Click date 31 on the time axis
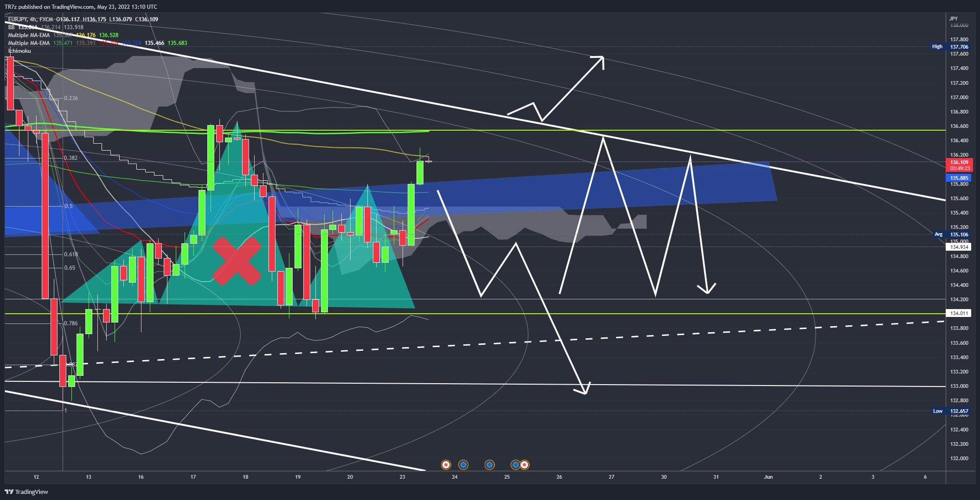 pos(716,477)
